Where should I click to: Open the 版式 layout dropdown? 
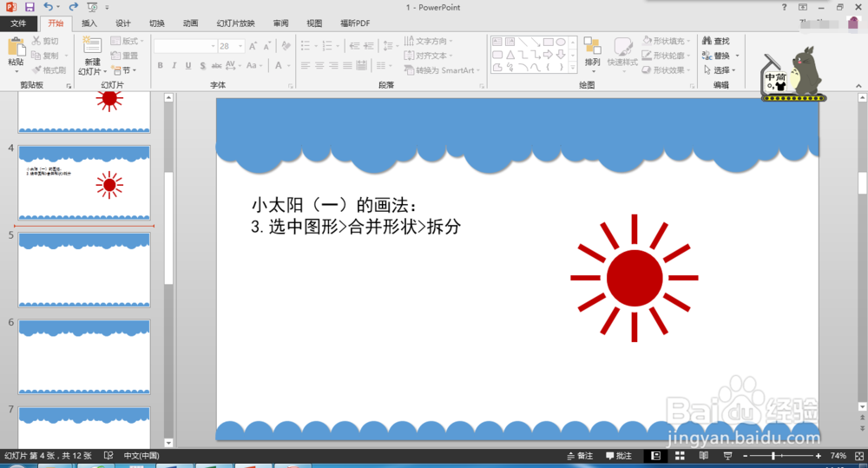128,41
